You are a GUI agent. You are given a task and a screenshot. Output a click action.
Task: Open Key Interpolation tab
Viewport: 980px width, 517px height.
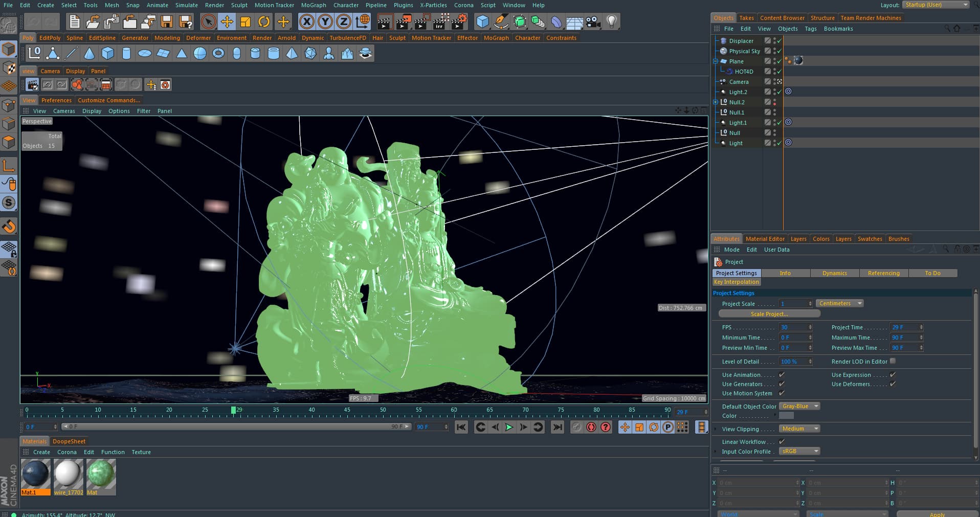pos(737,282)
